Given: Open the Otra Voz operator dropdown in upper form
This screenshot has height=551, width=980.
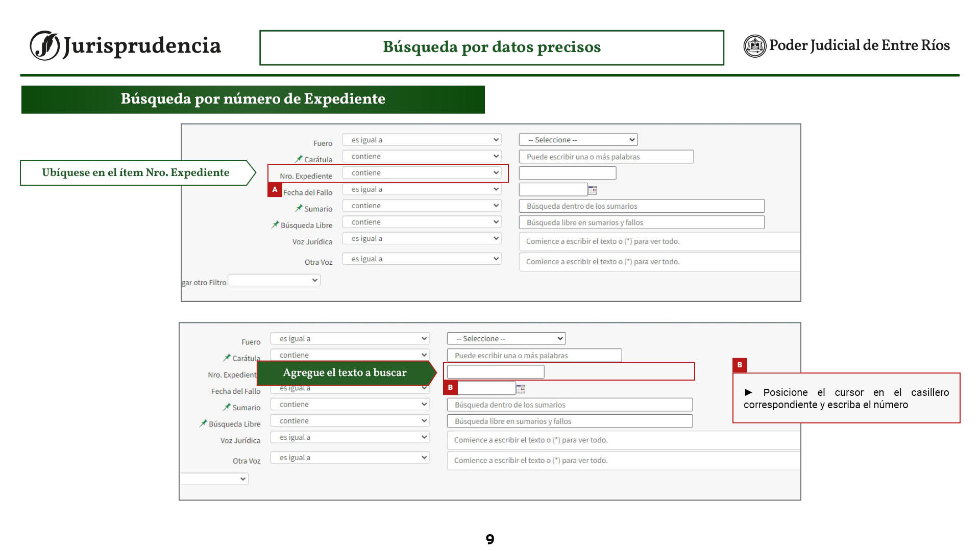Looking at the screenshot, I should click(x=422, y=259).
